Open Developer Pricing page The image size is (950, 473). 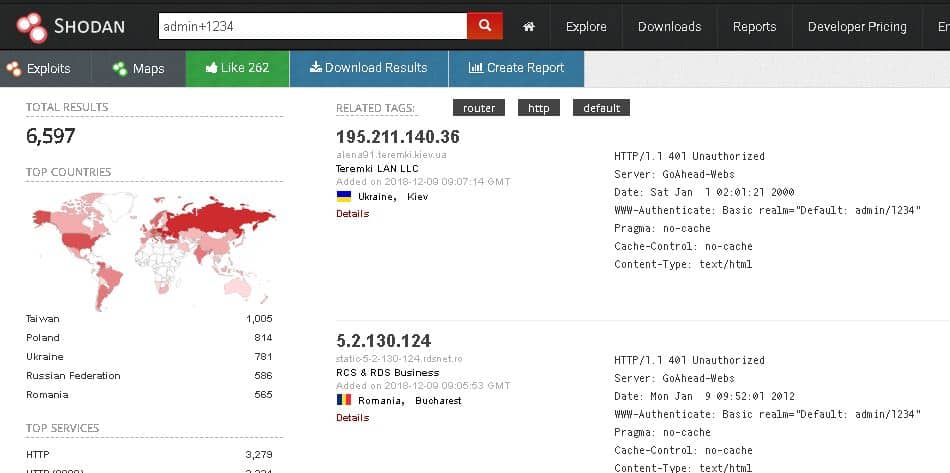[x=857, y=27]
